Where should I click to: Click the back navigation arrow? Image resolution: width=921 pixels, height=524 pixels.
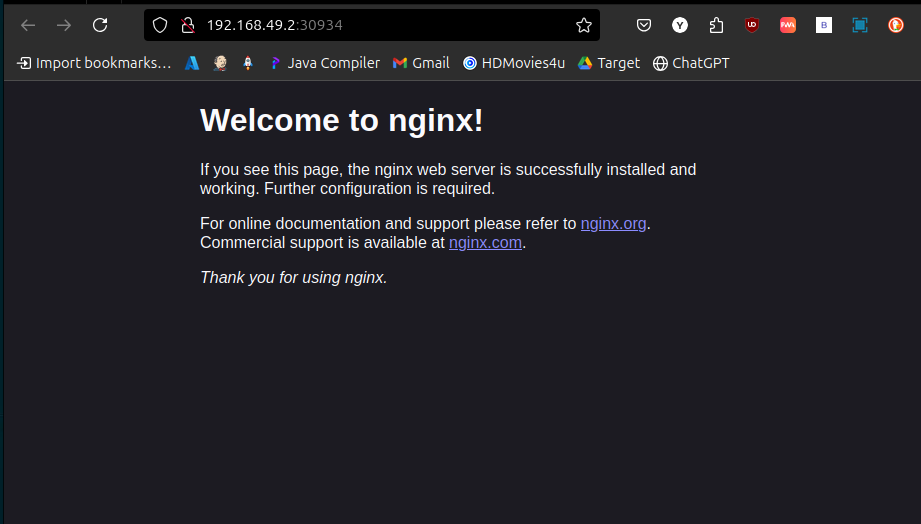pos(28,25)
